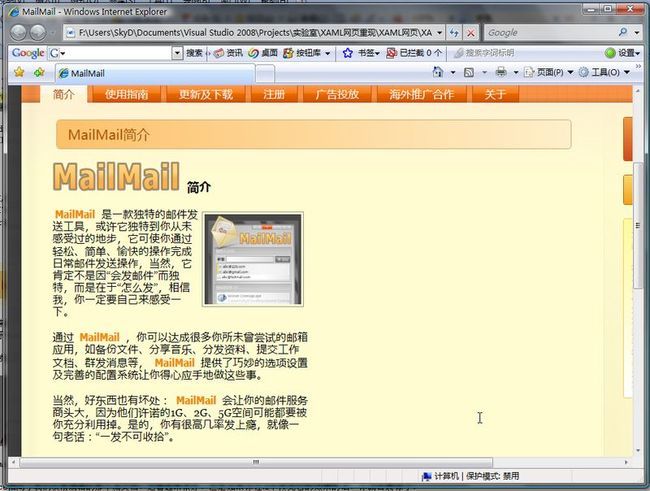
Task: Click the 桌面 desktop icon on Google toolbar
Action: 253,53
